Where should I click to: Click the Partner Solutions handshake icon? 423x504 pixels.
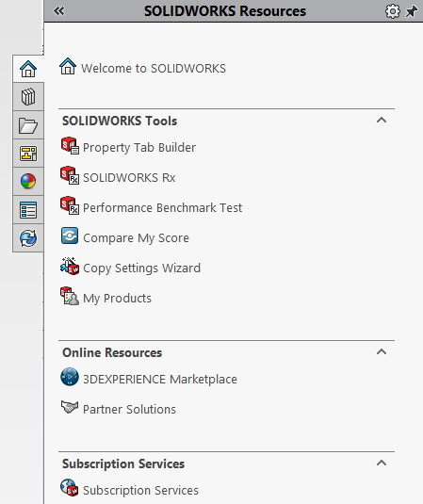[x=70, y=407]
